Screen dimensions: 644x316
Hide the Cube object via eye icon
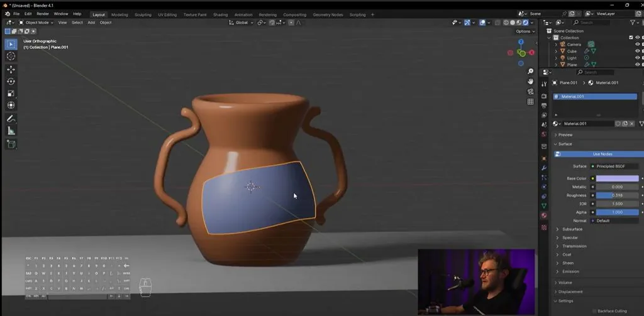[638, 52]
